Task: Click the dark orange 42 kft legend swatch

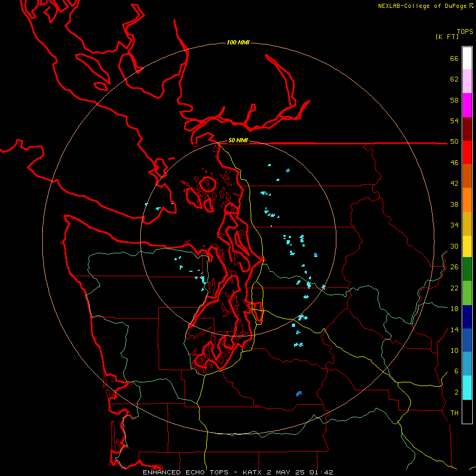Action: (467, 176)
